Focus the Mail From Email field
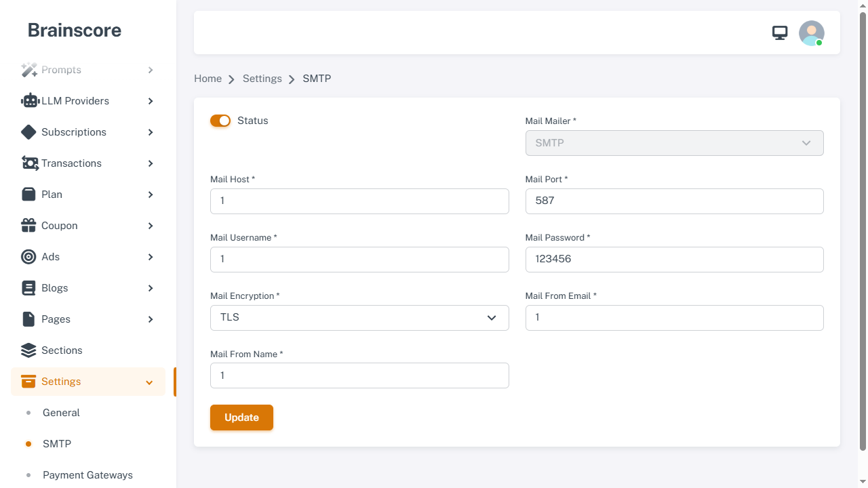868x488 pixels. 674,318
